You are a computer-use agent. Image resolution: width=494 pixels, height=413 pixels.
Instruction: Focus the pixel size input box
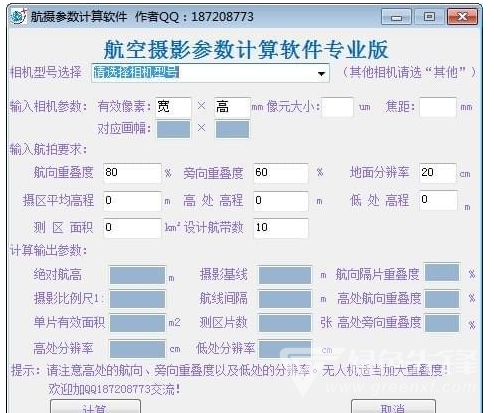[337, 107]
